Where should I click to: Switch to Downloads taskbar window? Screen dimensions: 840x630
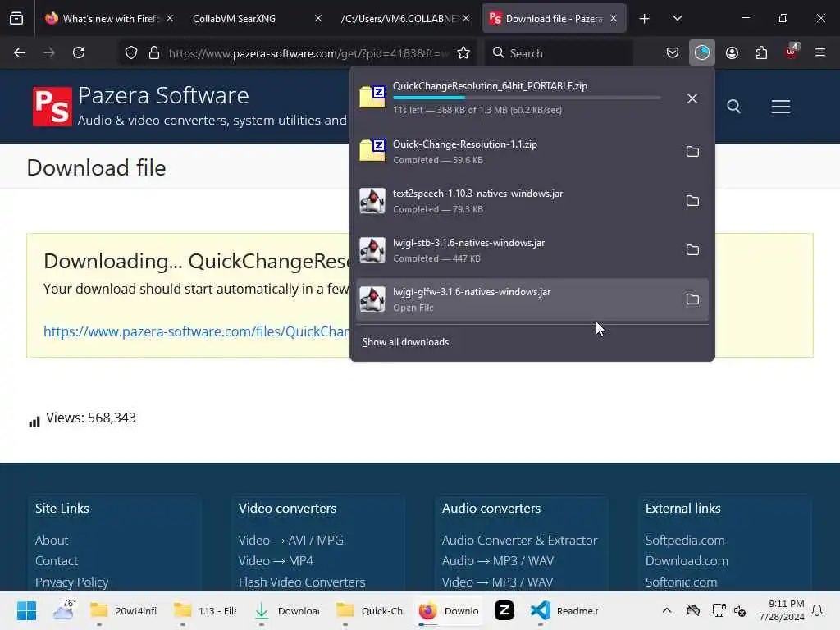coord(286,611)
